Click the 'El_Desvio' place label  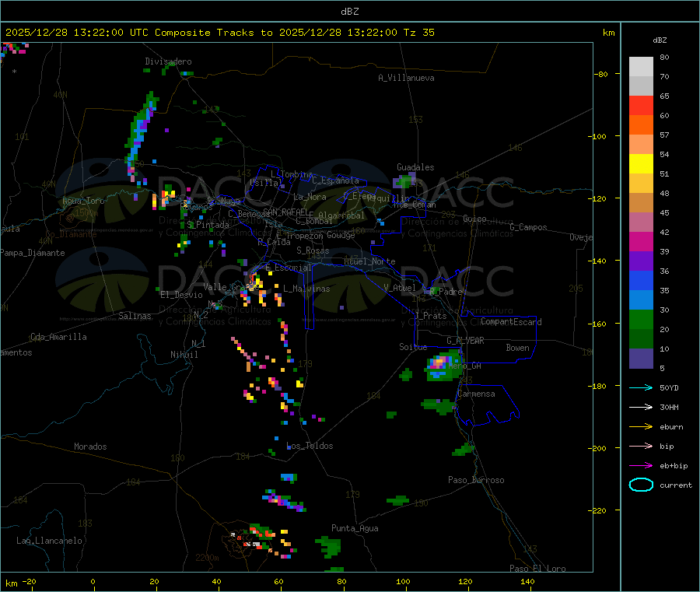pos(182,295)
